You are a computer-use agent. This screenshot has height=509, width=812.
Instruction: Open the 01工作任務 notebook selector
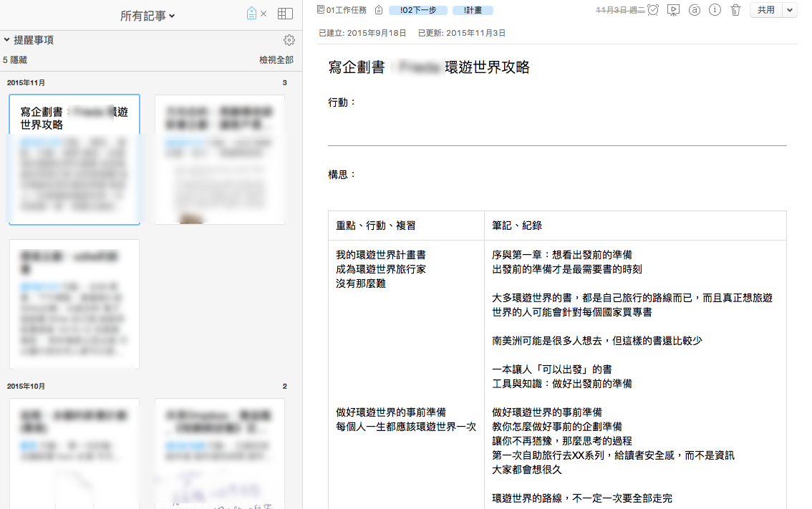tap(342, 10)
